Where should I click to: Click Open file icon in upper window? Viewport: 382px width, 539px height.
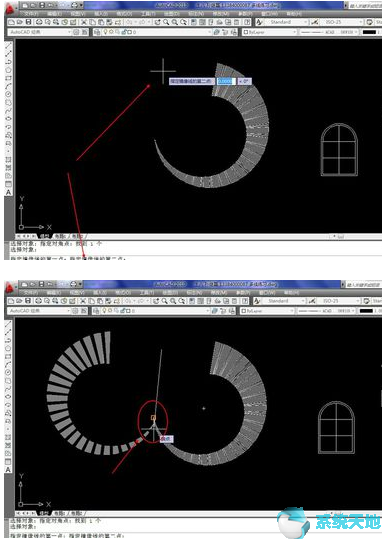pos(20,22)
